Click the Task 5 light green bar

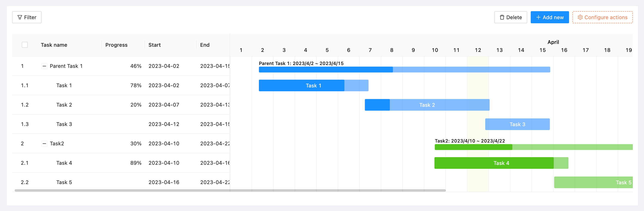[x=593, y=182]
